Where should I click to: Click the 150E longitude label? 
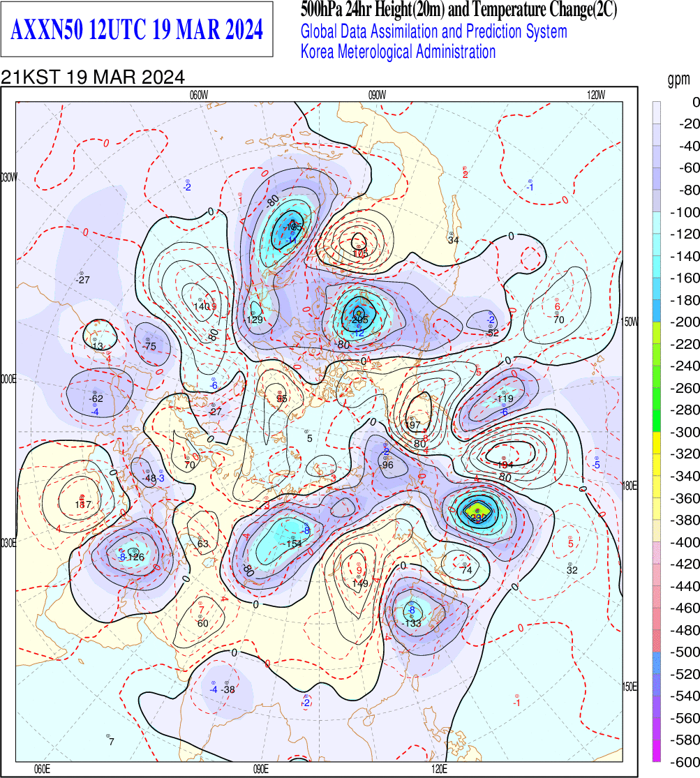630,687
